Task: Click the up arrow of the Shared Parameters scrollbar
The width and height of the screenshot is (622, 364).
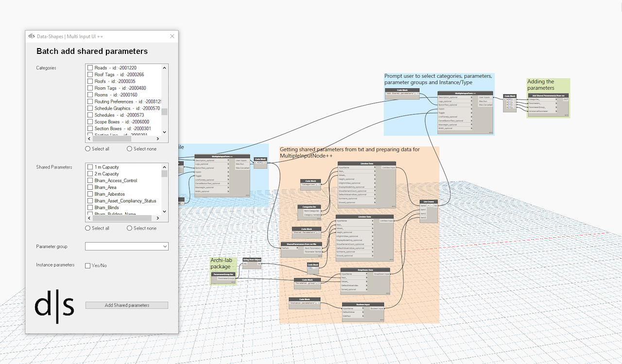Action: click(165, 167)
